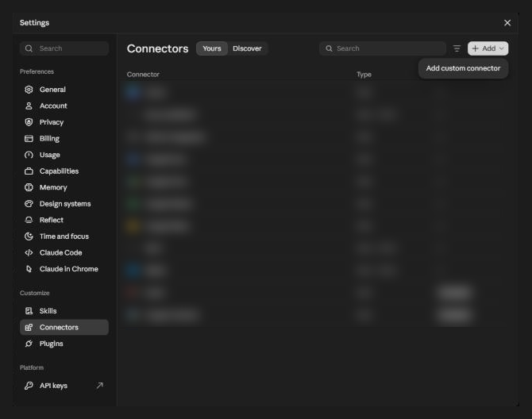Close the Settings dialog

[x=507, y=23]
